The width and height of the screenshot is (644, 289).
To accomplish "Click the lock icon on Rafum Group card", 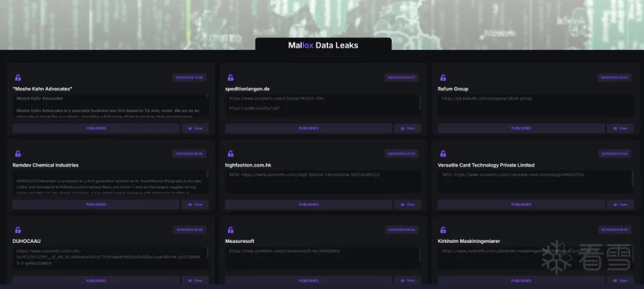I will click(x=443, y=77).
